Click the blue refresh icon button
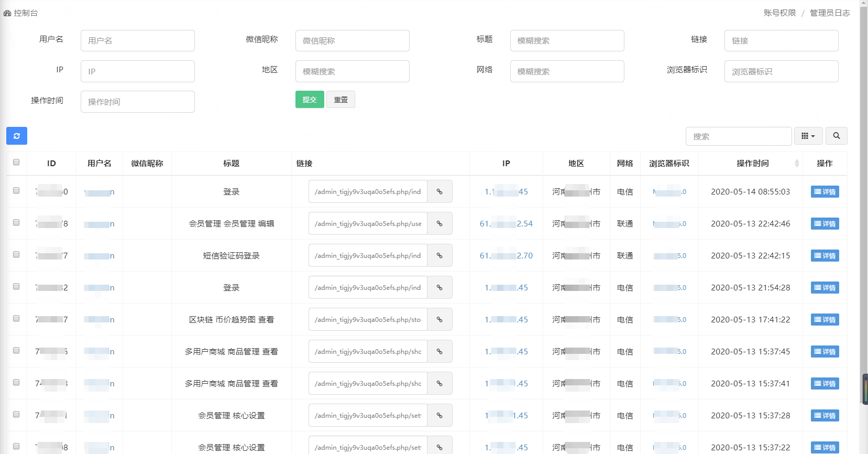This screenshot has height=454, width=868. click(x=17, y=136)
